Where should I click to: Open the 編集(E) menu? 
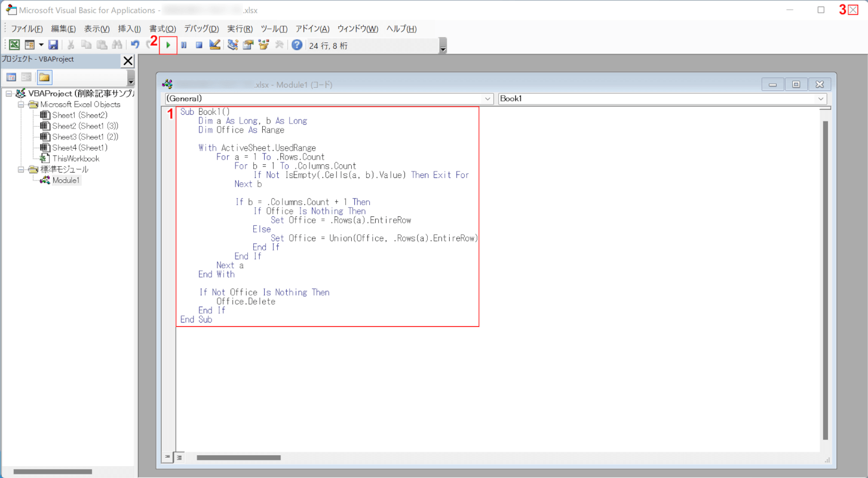[x=63, y=29]
